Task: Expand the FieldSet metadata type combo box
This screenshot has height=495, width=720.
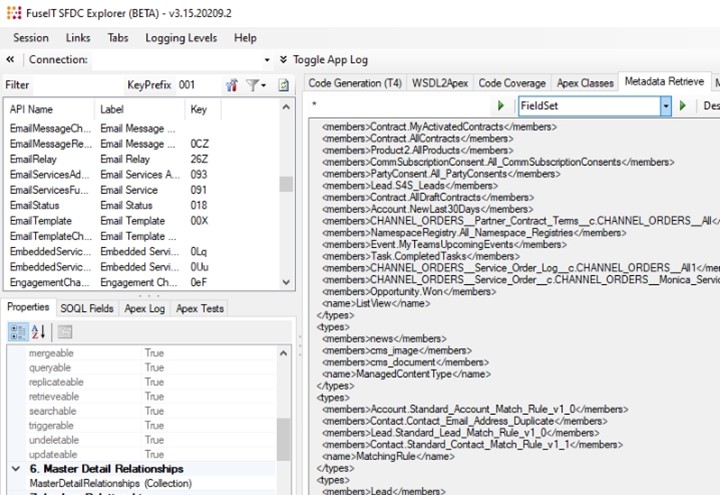Action: click(666, 106)
